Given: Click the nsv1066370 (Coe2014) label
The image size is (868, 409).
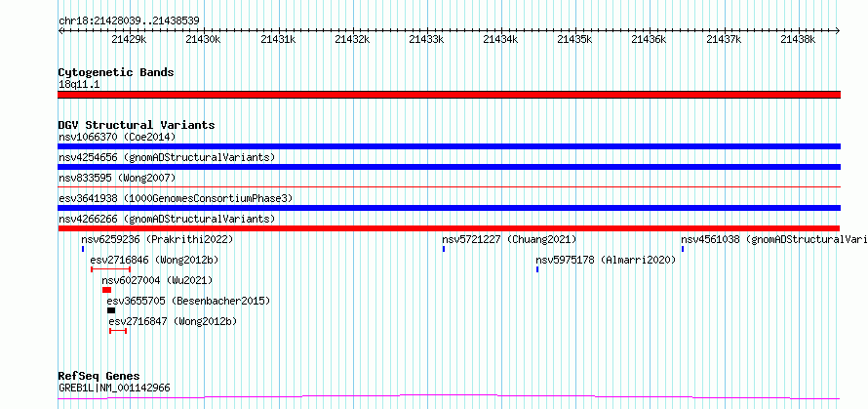Looking at the screenshot, I should coord(117,137).
